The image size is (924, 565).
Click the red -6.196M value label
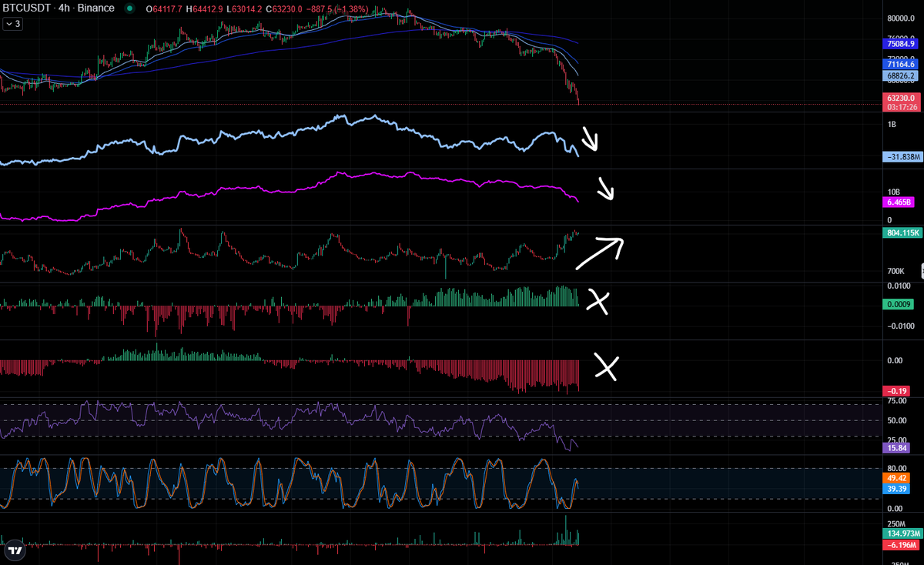point(900,545)
